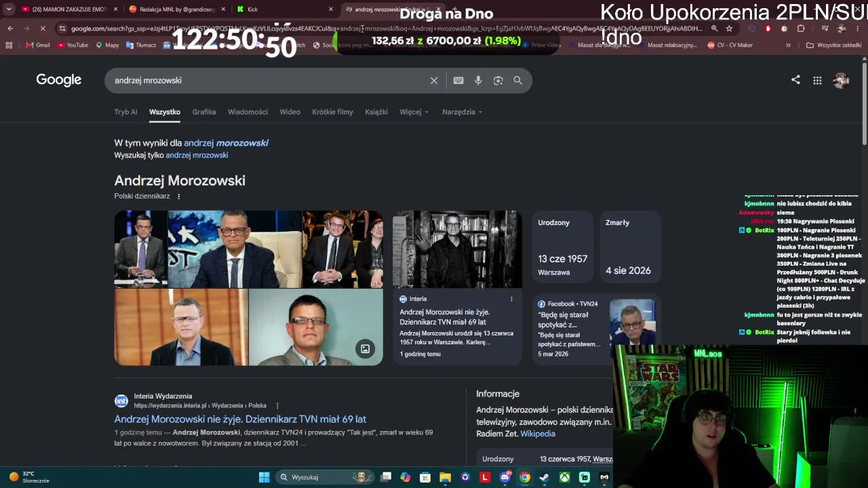Viewport: 868px width, 488px height.
Task: Start a voice search with the microphone
Action: [x=478, y=81]
